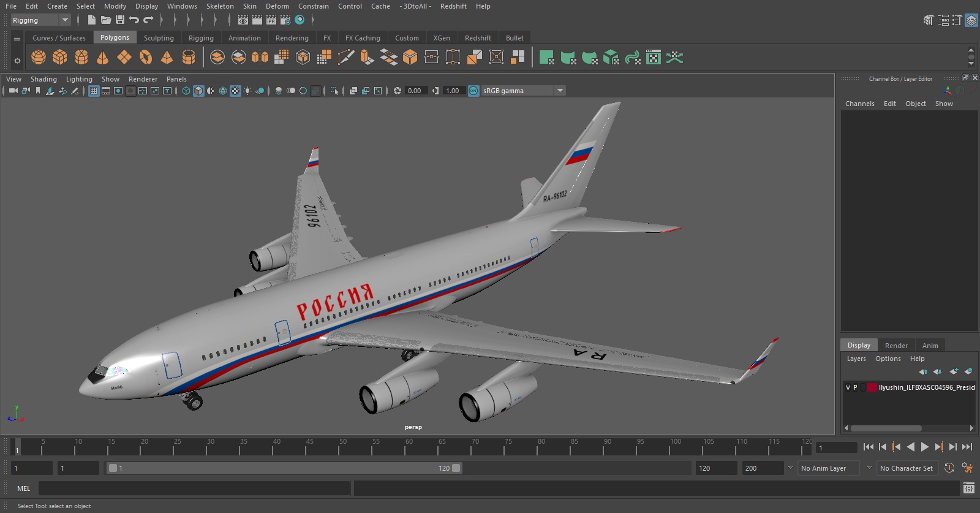The width and height of the screenshot is (980, 513).
Task: Go to end of playback range
Action: point(967,447)
